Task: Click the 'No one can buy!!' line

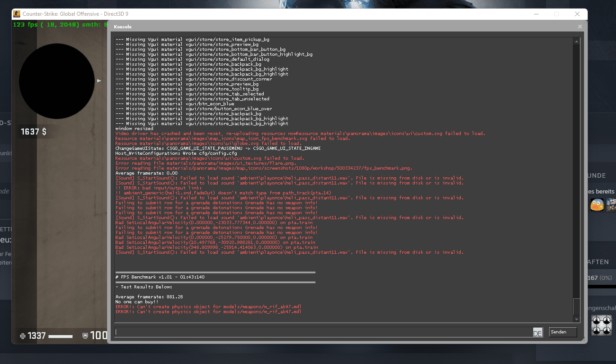Action: 137,301
